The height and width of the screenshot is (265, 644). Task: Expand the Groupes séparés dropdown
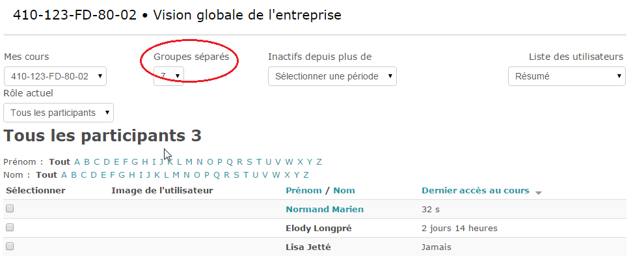[168, 76]
